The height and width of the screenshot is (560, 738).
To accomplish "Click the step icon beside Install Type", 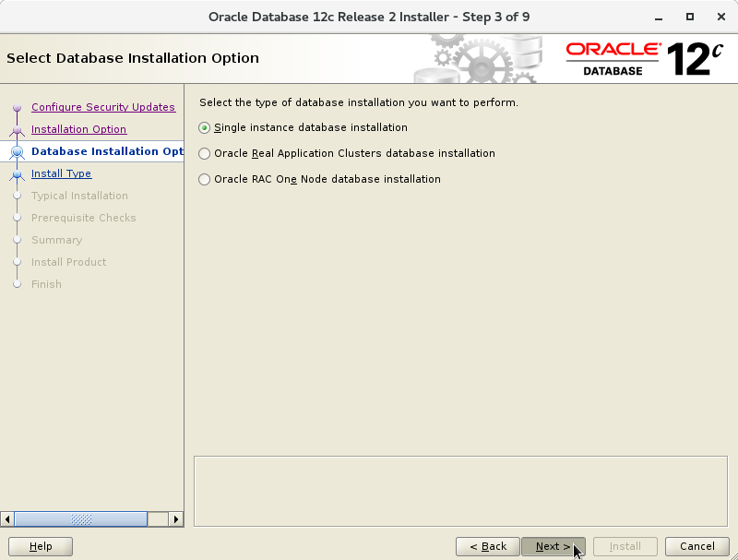I will point(15,173).
